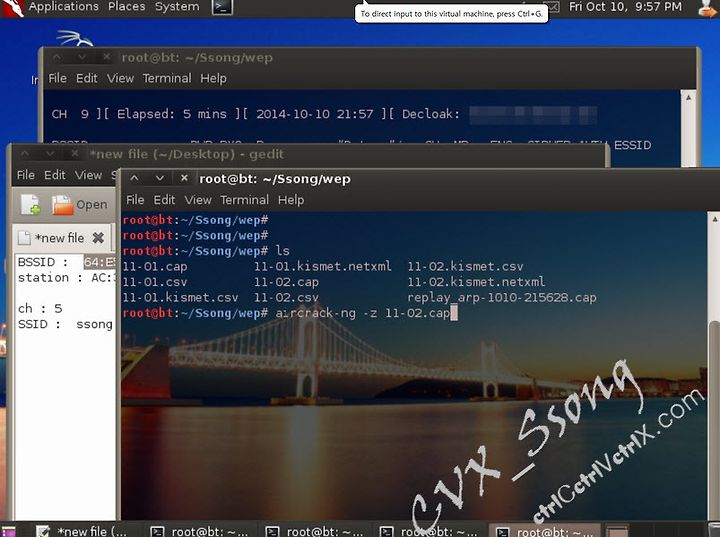
Task: Click the BSSID line in the gedit document
Action: point(66,262)
